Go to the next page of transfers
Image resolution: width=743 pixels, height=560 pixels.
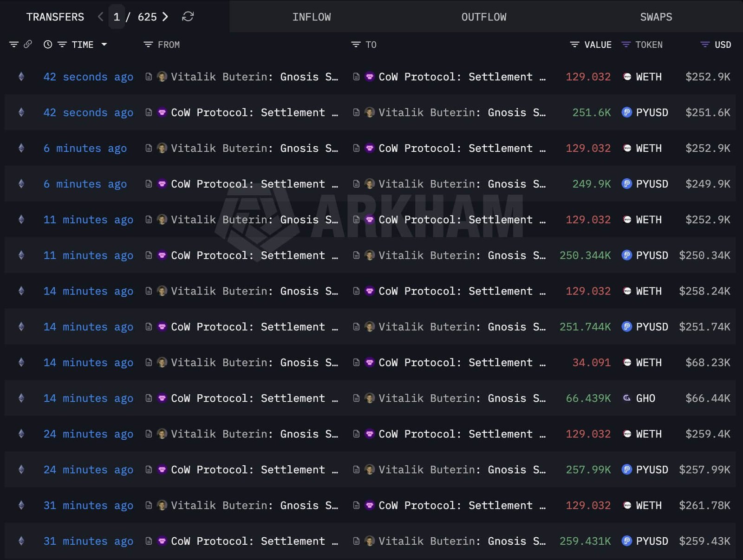click(165, 17)
